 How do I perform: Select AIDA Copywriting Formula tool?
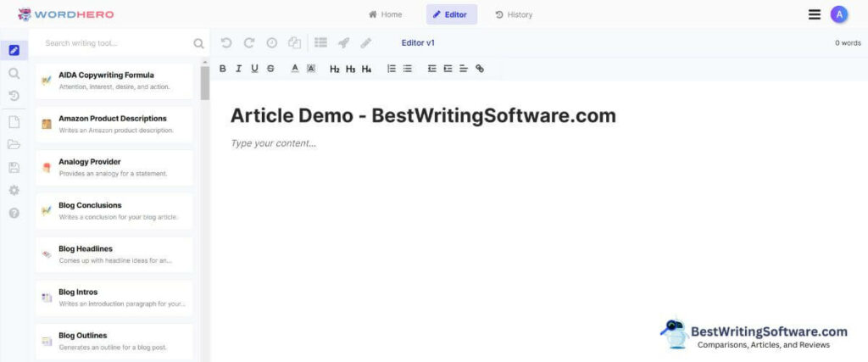click(x=114, y=81)
